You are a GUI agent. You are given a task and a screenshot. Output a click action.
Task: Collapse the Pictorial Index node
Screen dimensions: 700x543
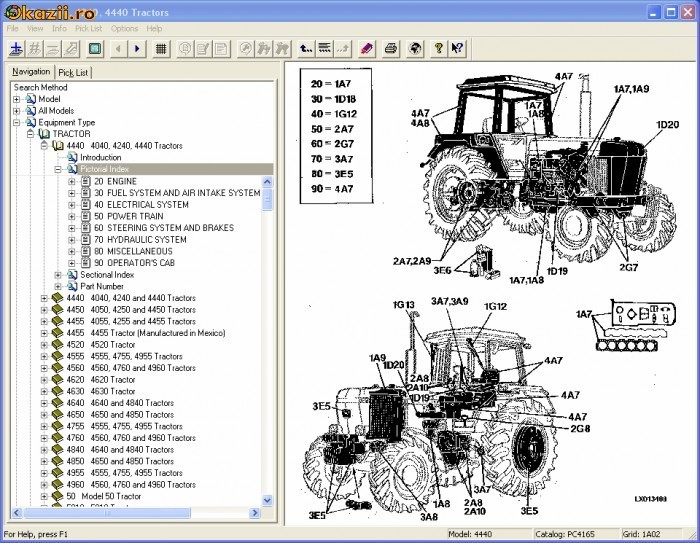click(58, 169)
